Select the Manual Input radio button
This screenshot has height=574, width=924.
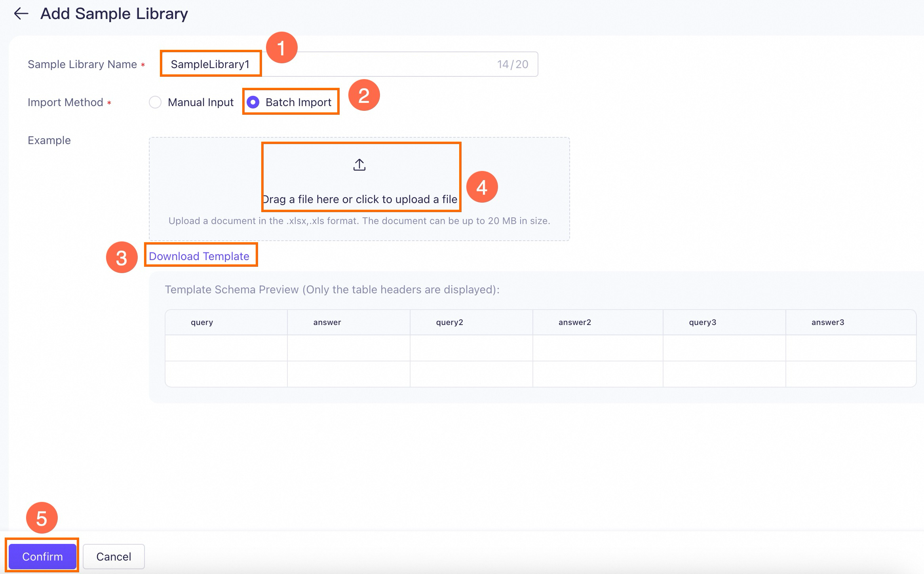[x=155, y=102]
